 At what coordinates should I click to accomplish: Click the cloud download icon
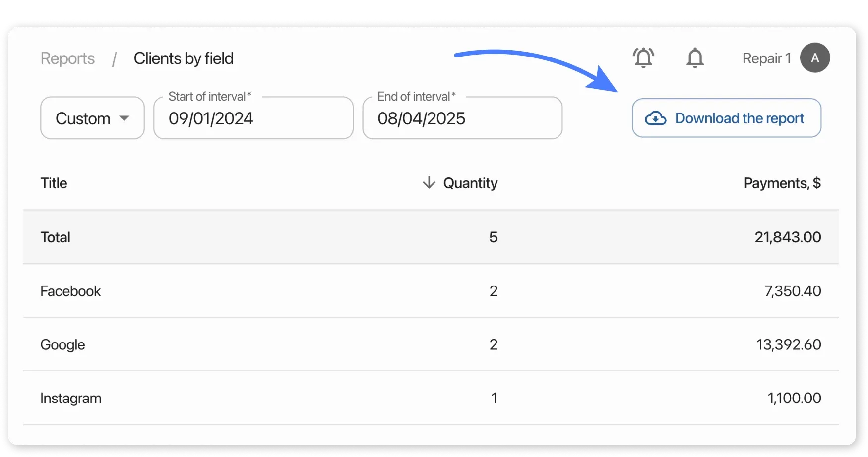coord(656,118)
